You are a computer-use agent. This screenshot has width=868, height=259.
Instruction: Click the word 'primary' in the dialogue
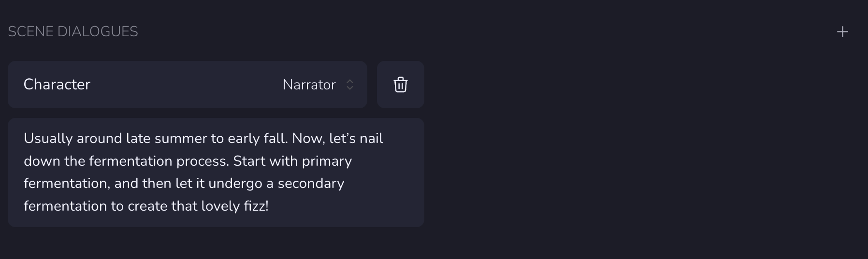point(327,161)
